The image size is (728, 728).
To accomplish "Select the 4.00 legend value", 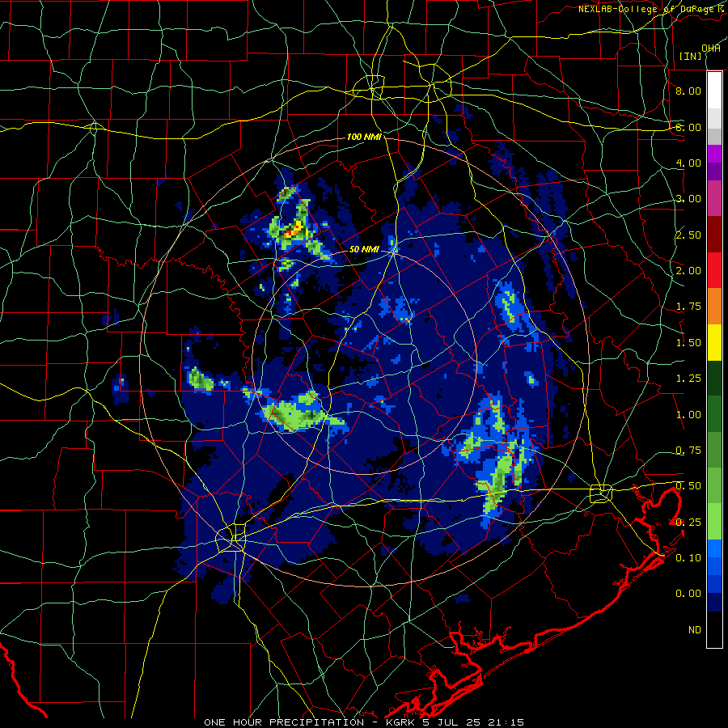I will (688, 163).
